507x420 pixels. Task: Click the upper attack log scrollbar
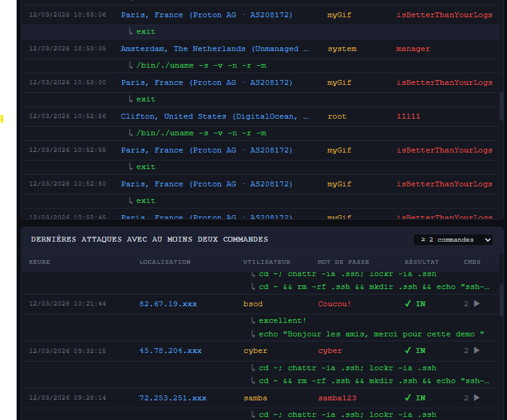click(501, 106)
